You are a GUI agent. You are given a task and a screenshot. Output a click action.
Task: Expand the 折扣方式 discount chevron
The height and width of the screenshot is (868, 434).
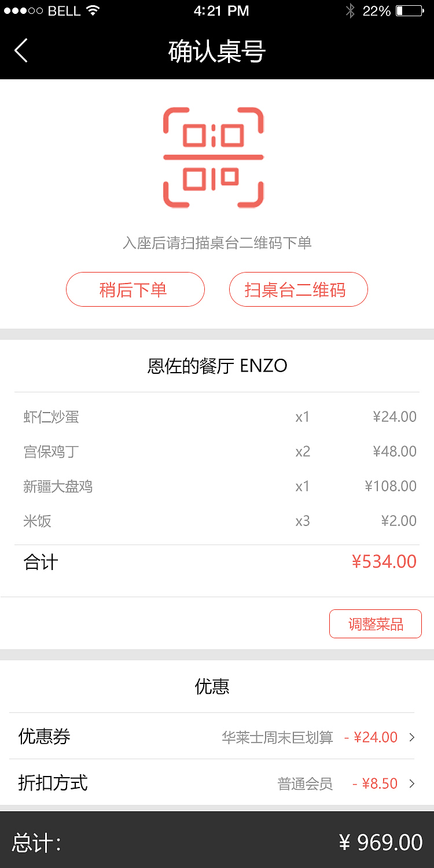(412, 784)
